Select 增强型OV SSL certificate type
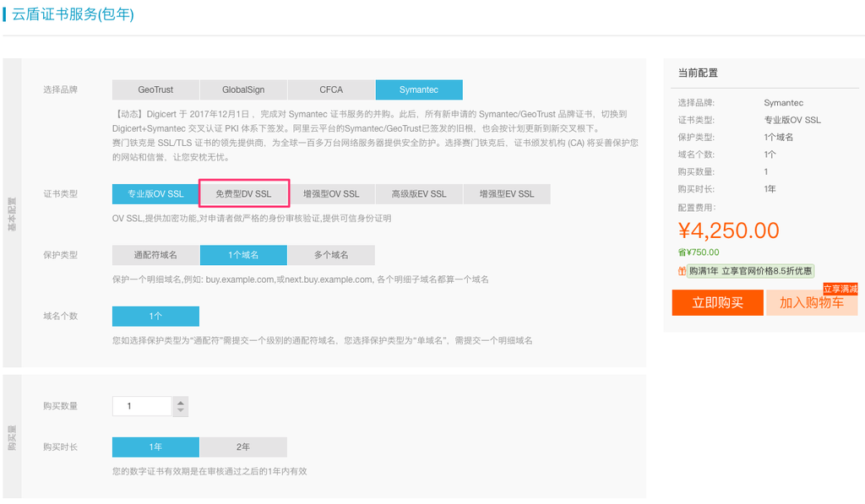Image resolution: width=865 pixels, height=504 pixels. click(x=331, y=194)
